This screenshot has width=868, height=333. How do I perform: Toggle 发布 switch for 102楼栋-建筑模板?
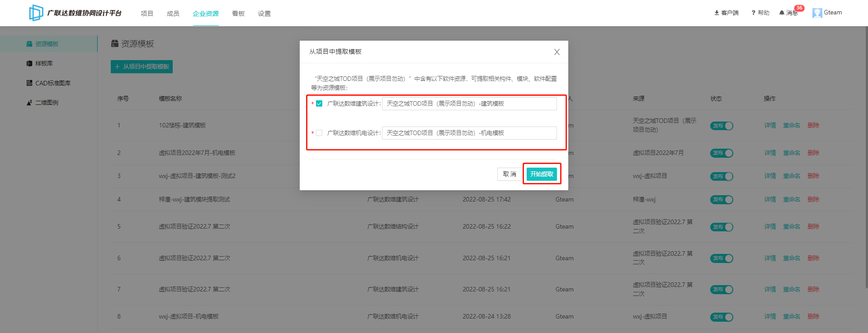click(x=722, y=126)
